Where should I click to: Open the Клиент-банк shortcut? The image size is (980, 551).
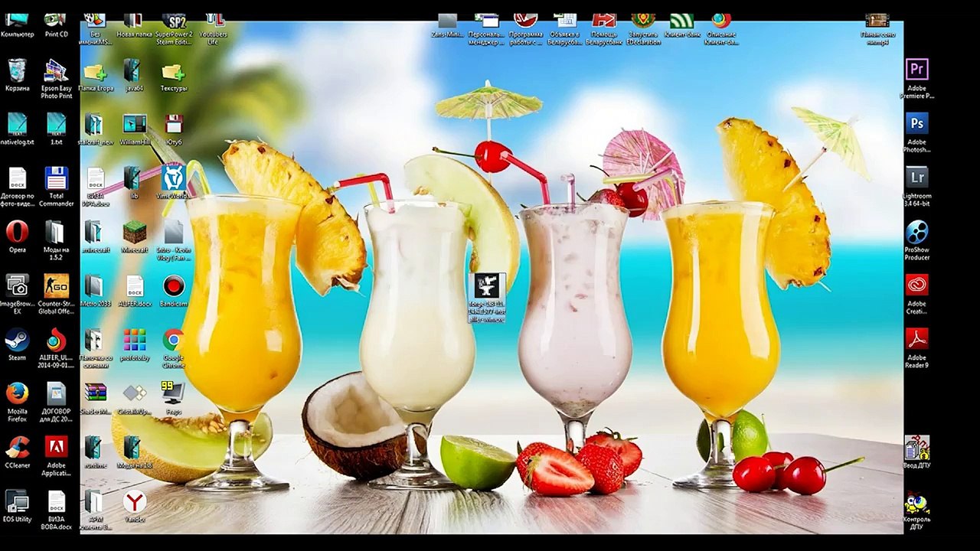(x=681, y=24)
